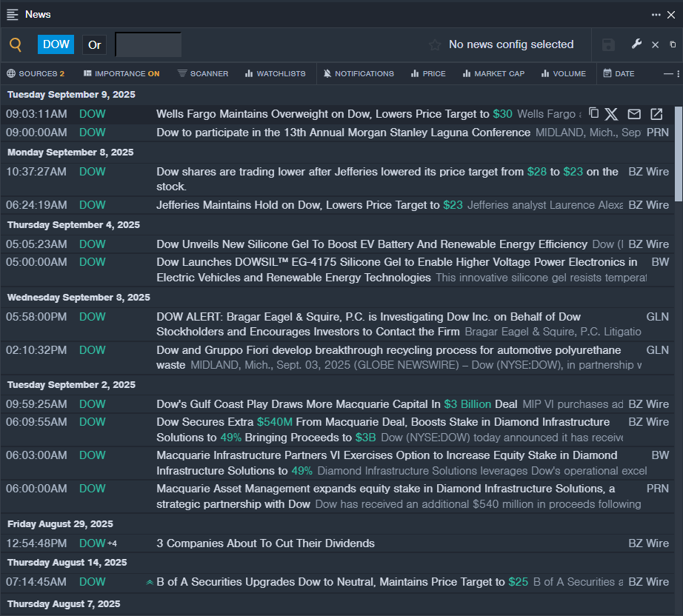Screen dimensions: 683x616
Task: Click the blue DOW search tag
Action: (56, 44)
